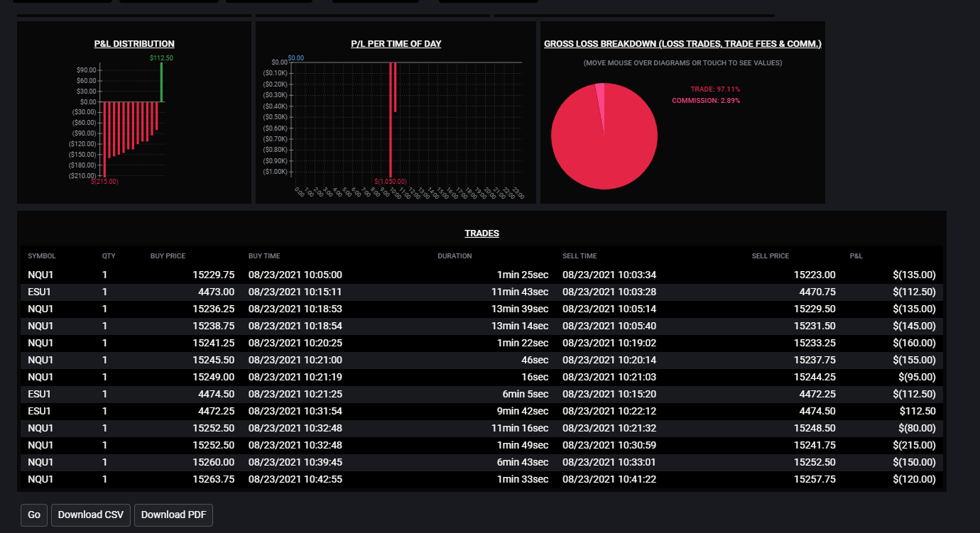Click the BUY PRICE column header
The width and height of the screenshot is (980, 533).
[x=168, y=256]
